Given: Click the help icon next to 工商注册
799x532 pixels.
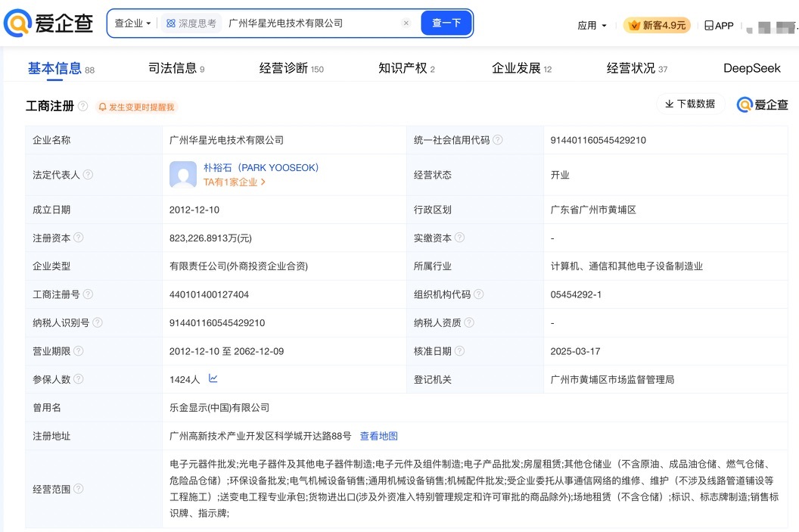Looking at the screenshot, I should (x=83, y=106).
